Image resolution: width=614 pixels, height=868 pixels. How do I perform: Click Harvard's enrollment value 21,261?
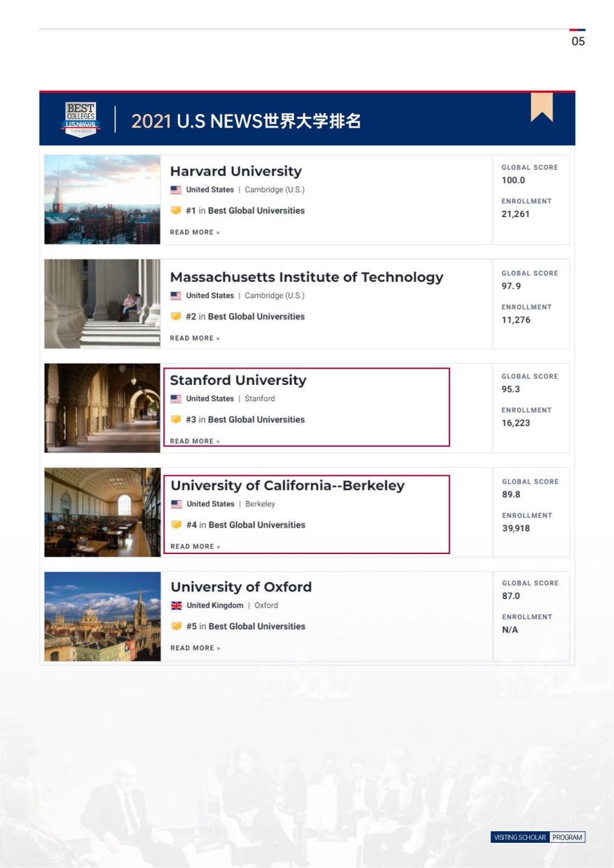pos(516,214)
